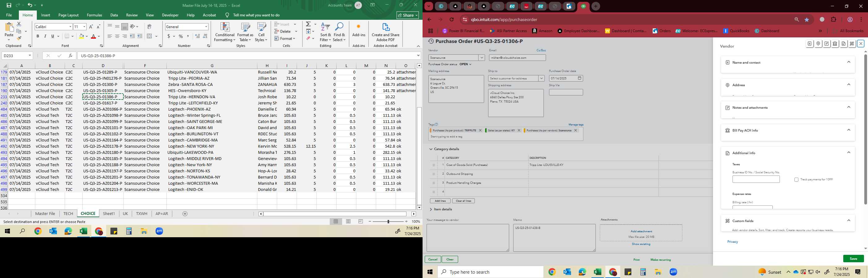Click the Purchase Order date calendar icon
Screen dimensions: 868x278
[x=580, y=78]
